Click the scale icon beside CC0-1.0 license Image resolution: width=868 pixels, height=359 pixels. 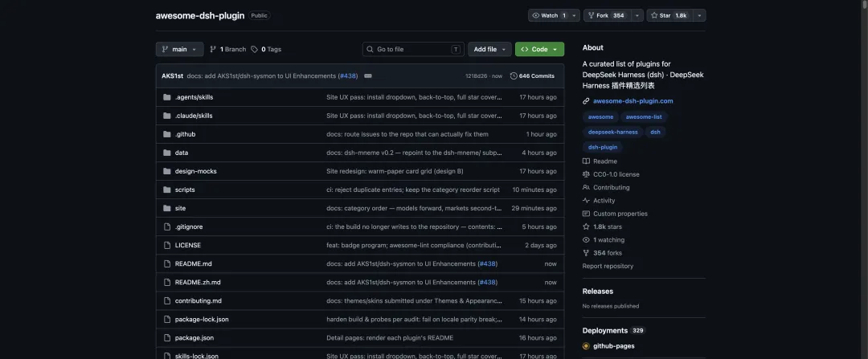coord(586,174)
